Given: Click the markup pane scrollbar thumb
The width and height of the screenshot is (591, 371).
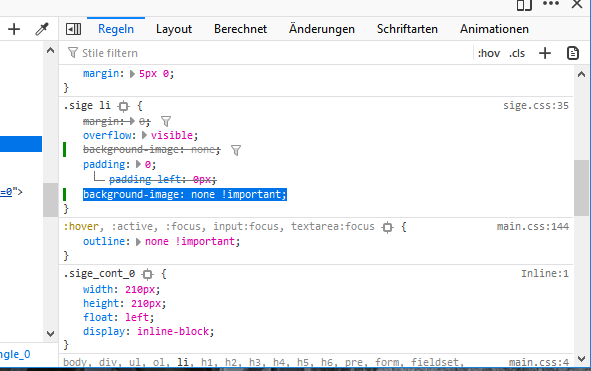Looking at the screenshot, I should [50, 200].
